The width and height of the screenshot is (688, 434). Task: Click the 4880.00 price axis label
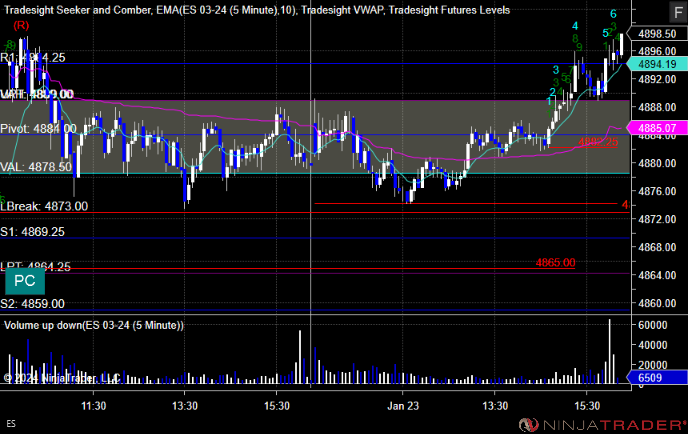pyautogui.click(x=657, y=163)
